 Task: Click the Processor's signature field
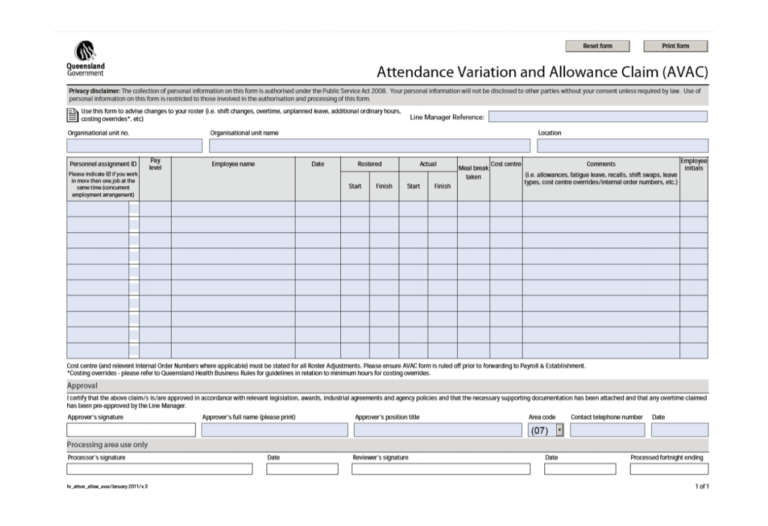(159, 468)
